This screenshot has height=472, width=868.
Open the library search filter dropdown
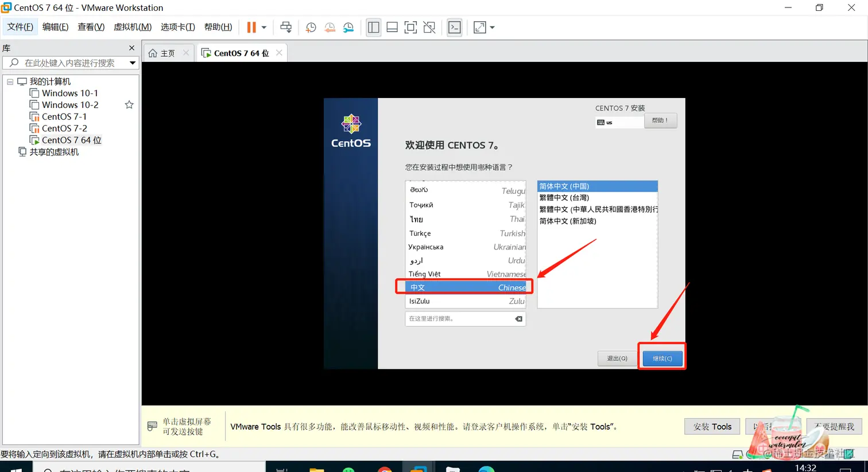133,63
